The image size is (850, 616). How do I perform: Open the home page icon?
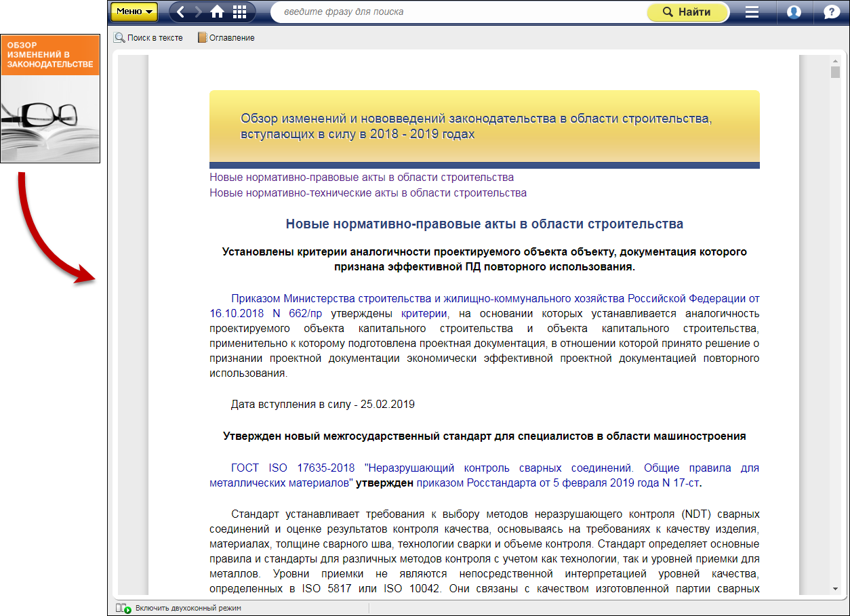[x=218, y=12]
